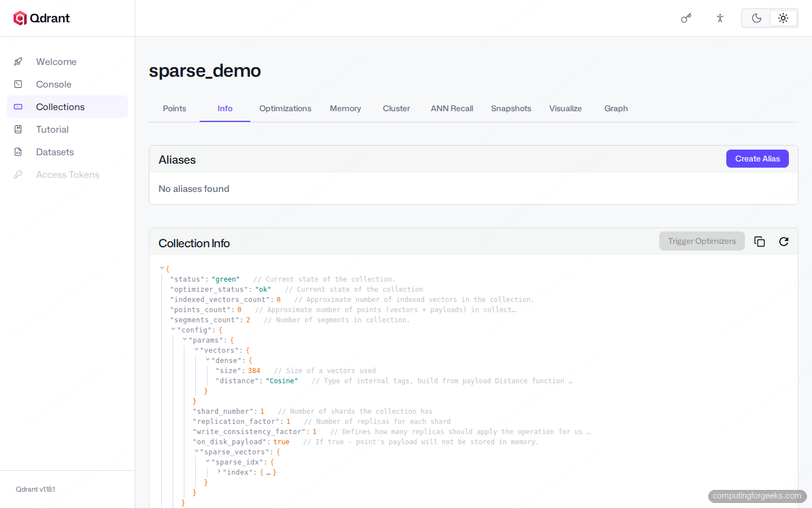
Task: Click the Welcome rocket icon
Action: pyautogui.click(x=18, y=62)
